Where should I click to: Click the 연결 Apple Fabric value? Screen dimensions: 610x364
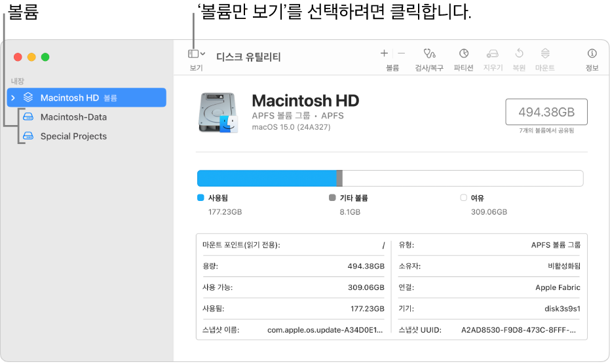point(558,287)
